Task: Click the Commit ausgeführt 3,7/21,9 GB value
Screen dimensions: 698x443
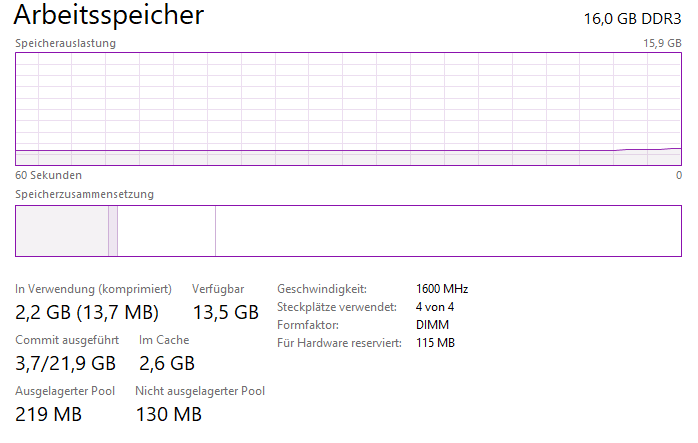Action: 65,363
